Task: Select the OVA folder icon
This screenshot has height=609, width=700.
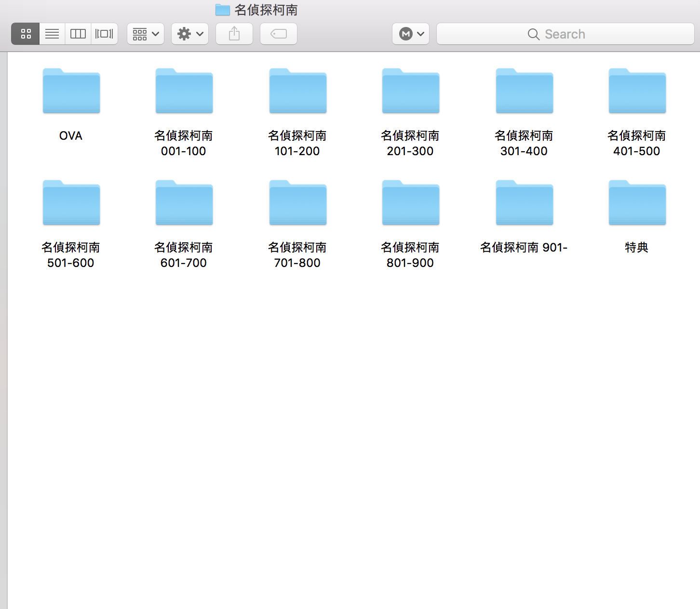Action: pyautogui.click(x=71, y=91)
